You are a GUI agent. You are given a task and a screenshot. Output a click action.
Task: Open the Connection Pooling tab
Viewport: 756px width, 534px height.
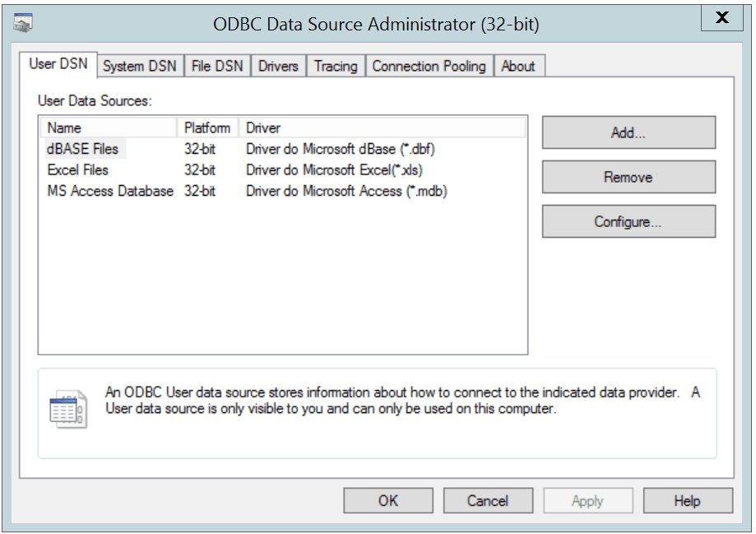click(x=428, y=66)
